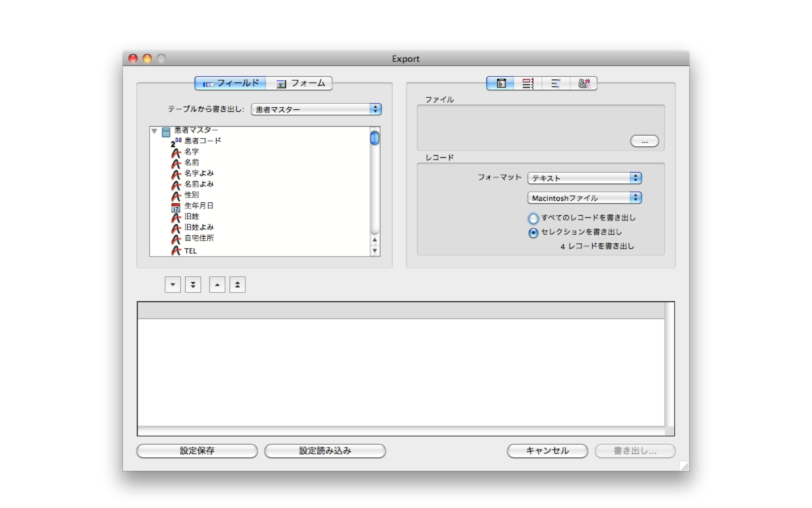Open the テーブルから書き出し table dropdown

(x=317, y=109)
